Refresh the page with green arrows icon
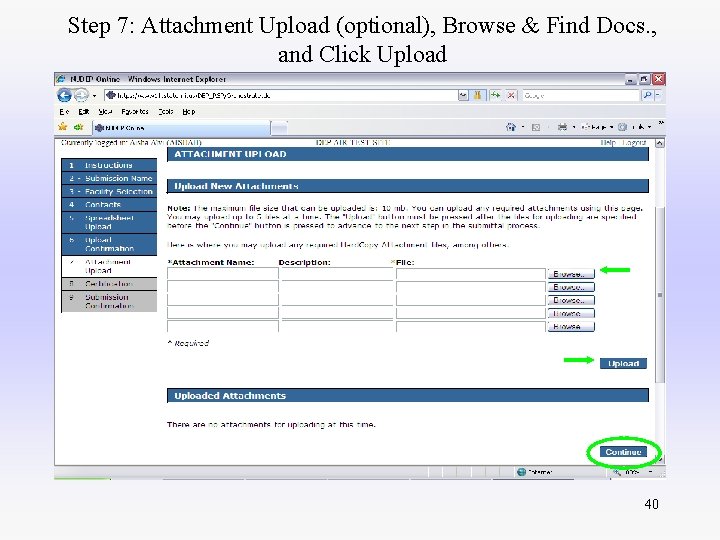The image size is (720, 540). (x=495, y=96)
